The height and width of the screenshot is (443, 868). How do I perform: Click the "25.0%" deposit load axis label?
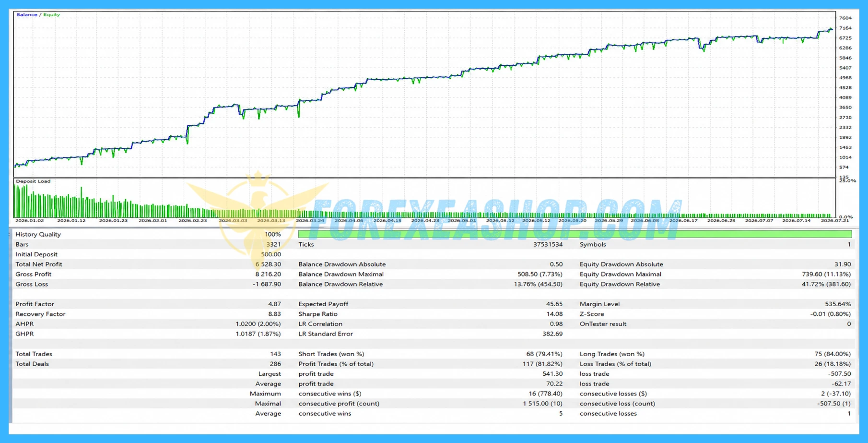[x=847, y=181]
